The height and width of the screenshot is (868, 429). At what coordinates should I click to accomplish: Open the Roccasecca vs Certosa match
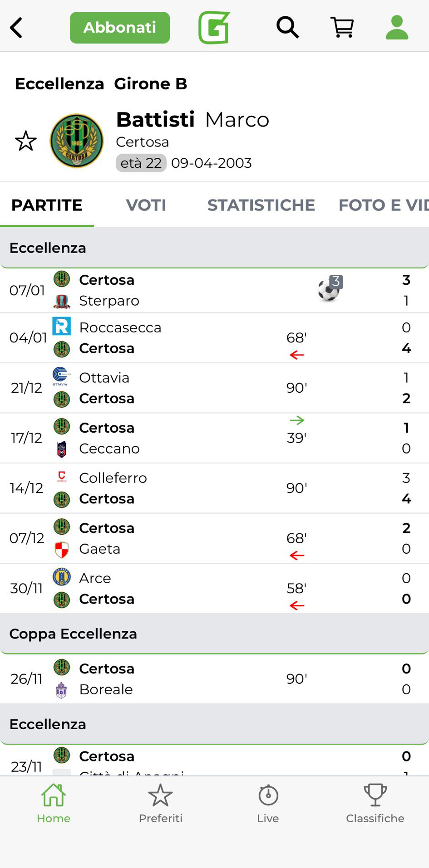pos(182,338)
